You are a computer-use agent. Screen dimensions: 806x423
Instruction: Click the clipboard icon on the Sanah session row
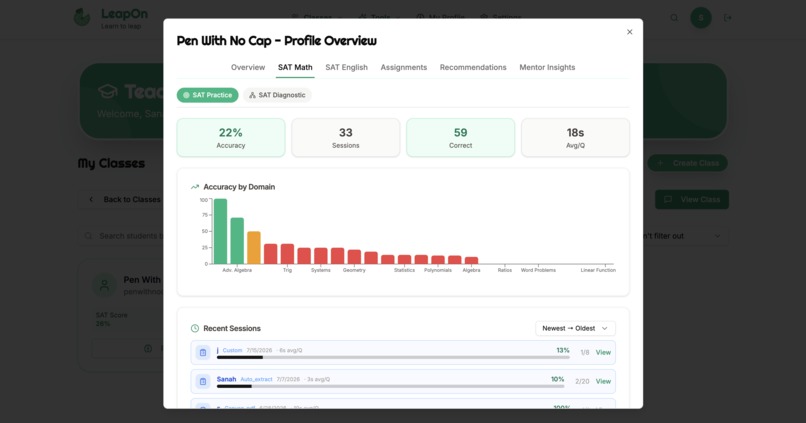click(x=203, y=381)
